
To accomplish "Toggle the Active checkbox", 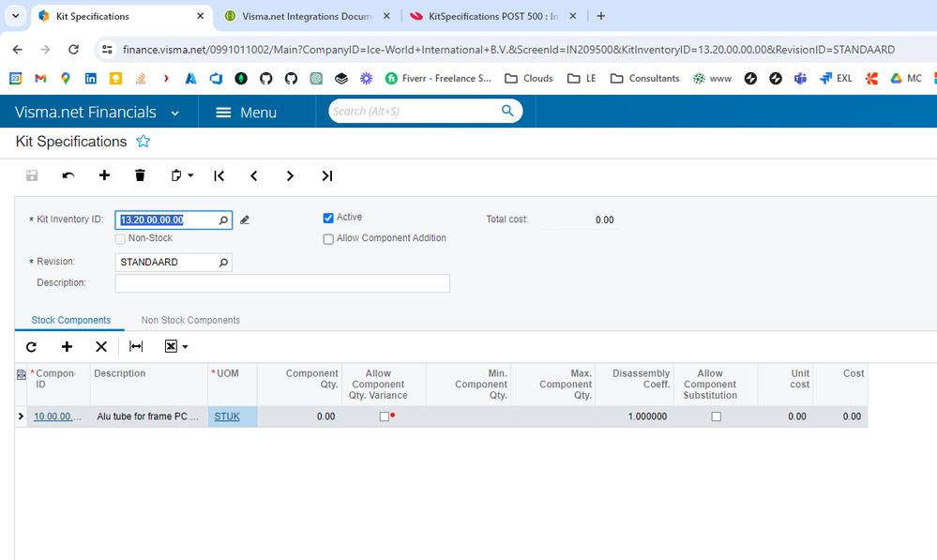I will coord(328,219).
